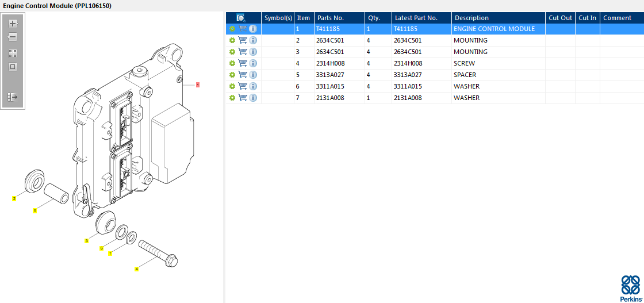Click green gear icon for ENGINE CONTROL MODULE
Viewport: 644px width, 303px height.
[232, 29]
